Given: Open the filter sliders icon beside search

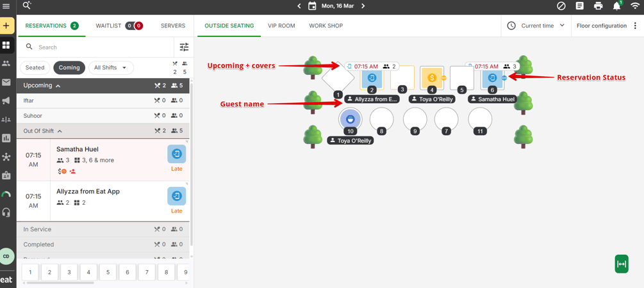Looking at the screenshot, I should pos(185,47).
